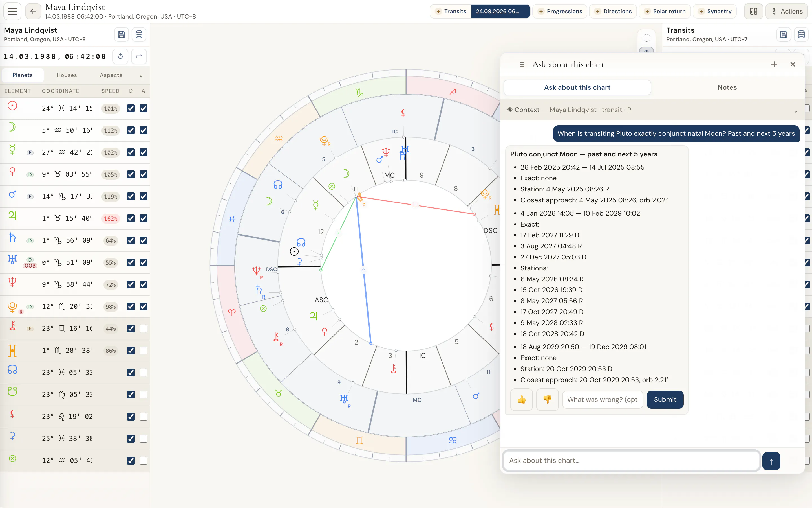
Task: Open the Notes tab
Action: (727, 88)
